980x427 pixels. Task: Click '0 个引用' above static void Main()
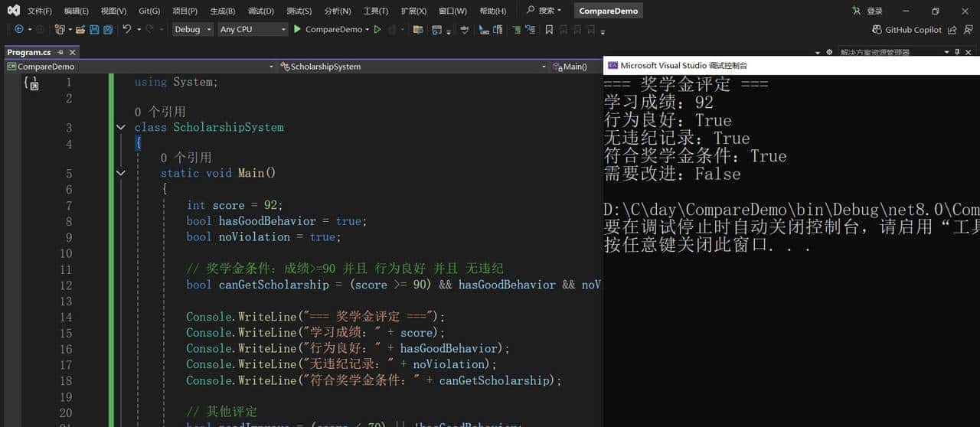(x=186, y=158)
